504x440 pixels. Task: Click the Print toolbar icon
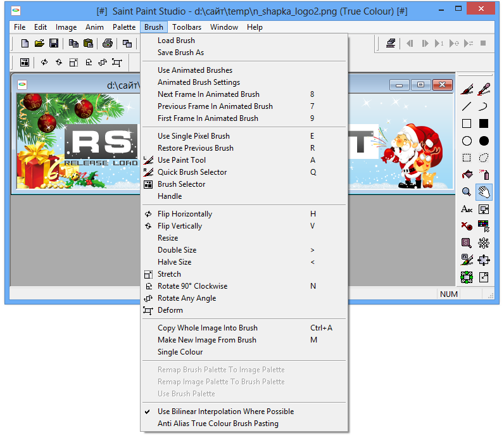click(x=108, y=44)
